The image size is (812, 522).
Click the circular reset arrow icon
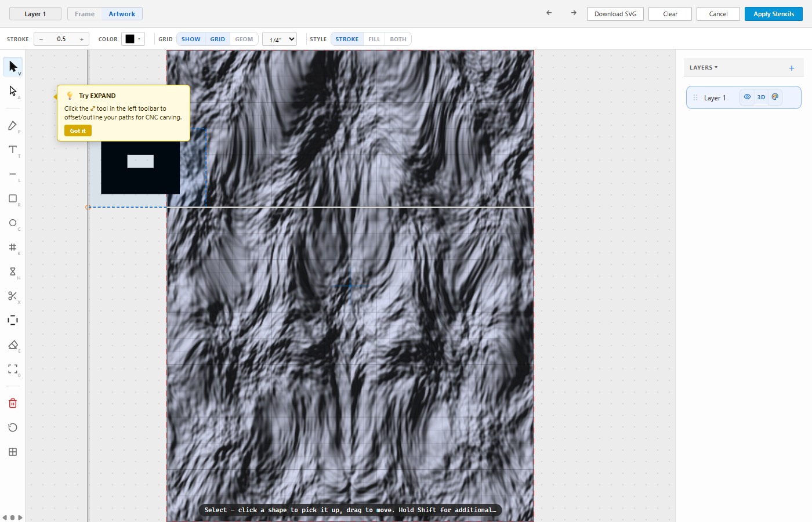pyautogui.click(x=13, y=427)
